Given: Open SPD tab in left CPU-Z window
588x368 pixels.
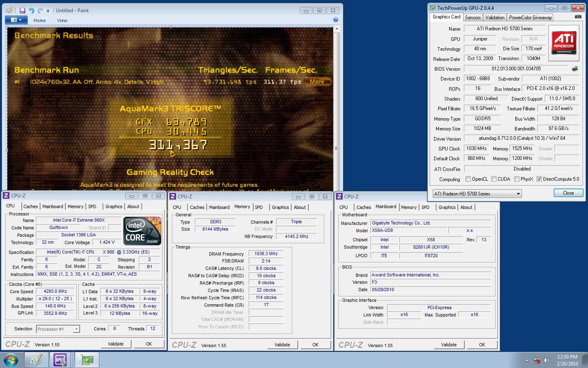Looking at the screenshot, I should [92, 207].
